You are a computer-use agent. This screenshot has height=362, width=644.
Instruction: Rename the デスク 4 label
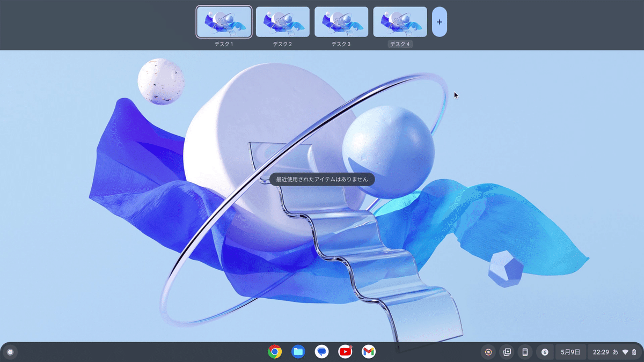[400, 44]
